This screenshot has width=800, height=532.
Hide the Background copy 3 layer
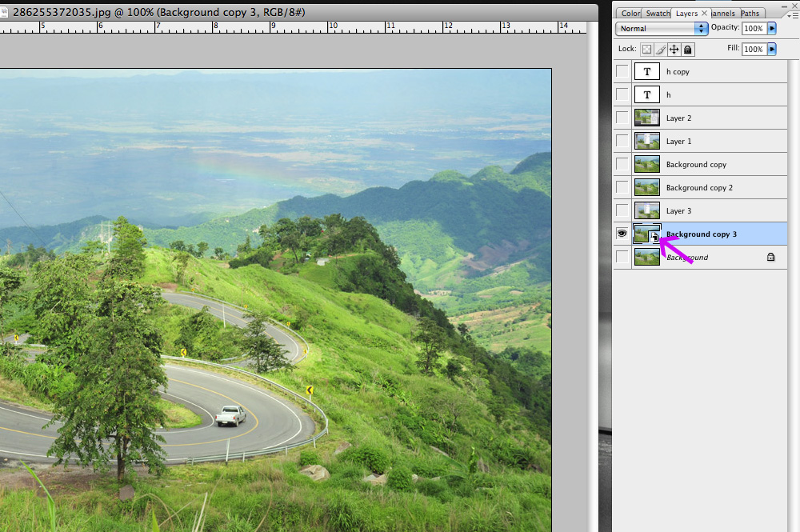click(x=622, y=234)
